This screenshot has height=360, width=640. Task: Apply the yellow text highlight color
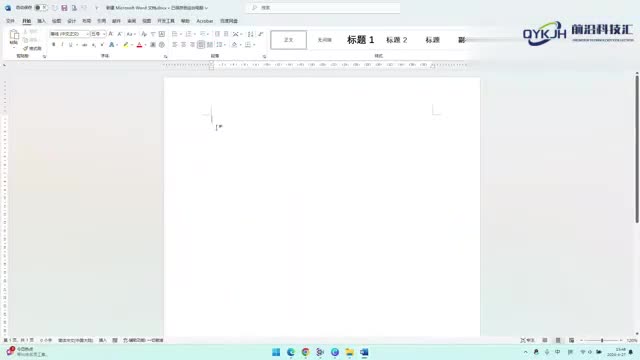coord(126,45)
